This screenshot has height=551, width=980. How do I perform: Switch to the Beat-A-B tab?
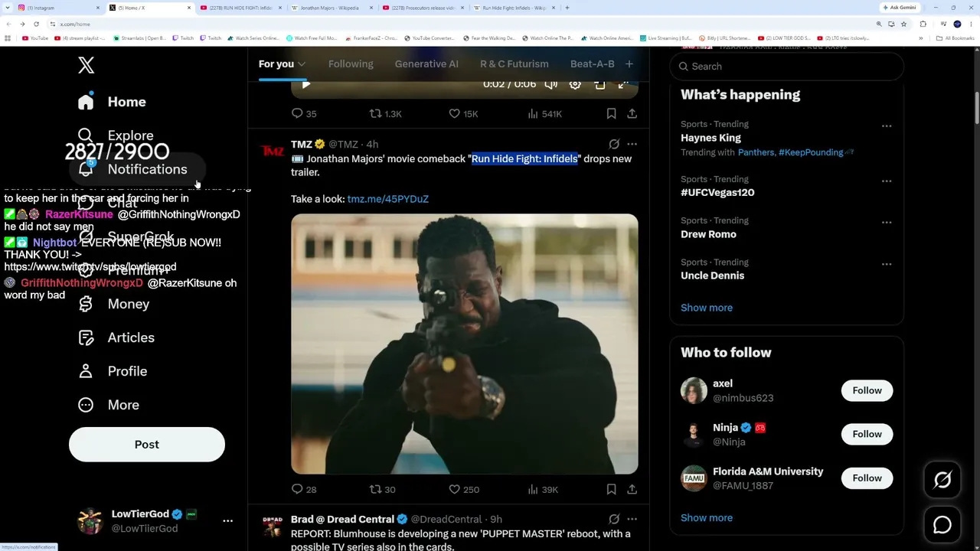593,64
